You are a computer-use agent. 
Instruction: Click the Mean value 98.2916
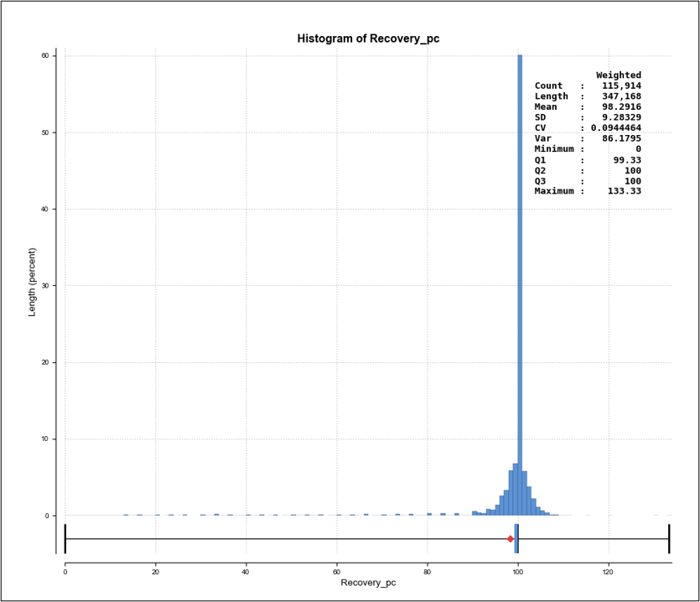621,106
